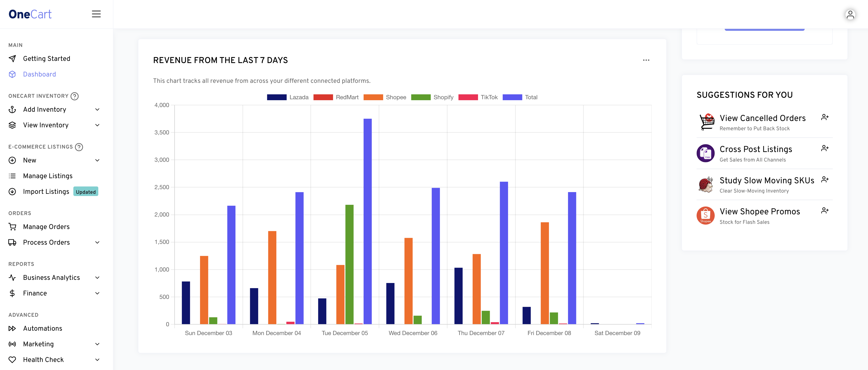Expand the Process Orders chevron
The image size is (868, 370).
[97, 242]
